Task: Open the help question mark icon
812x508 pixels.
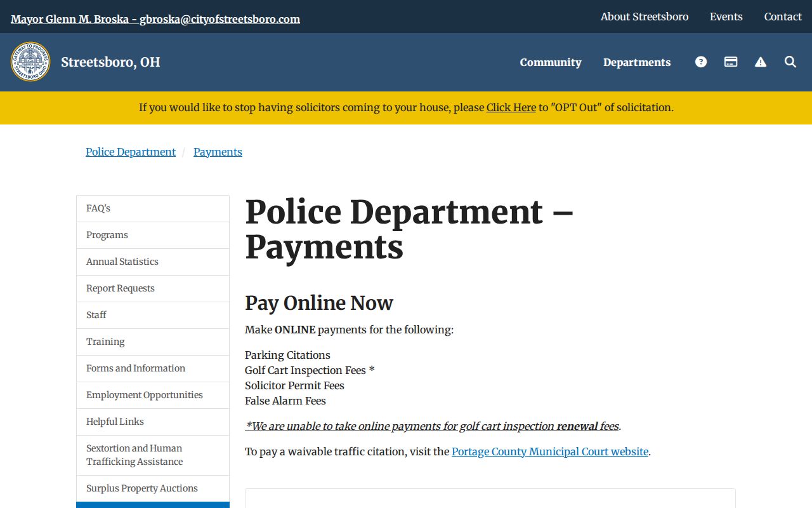Action: [701, 62]
